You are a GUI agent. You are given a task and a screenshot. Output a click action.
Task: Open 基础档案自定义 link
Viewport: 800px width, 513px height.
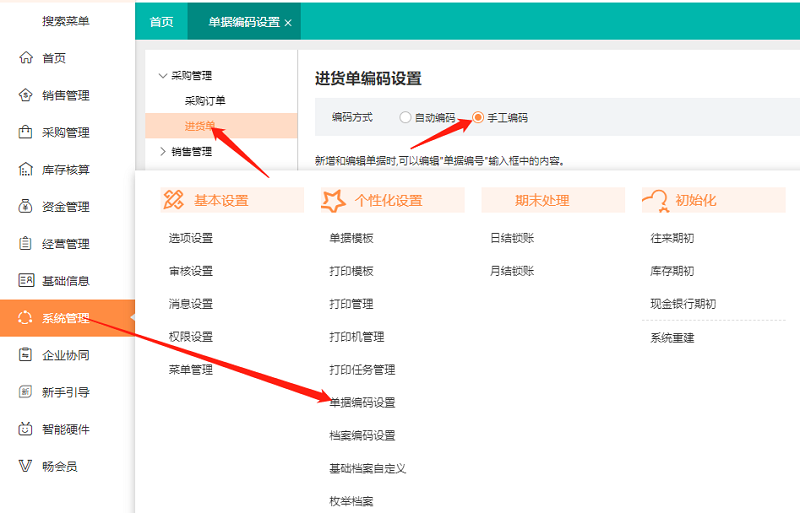click(368, 468)
